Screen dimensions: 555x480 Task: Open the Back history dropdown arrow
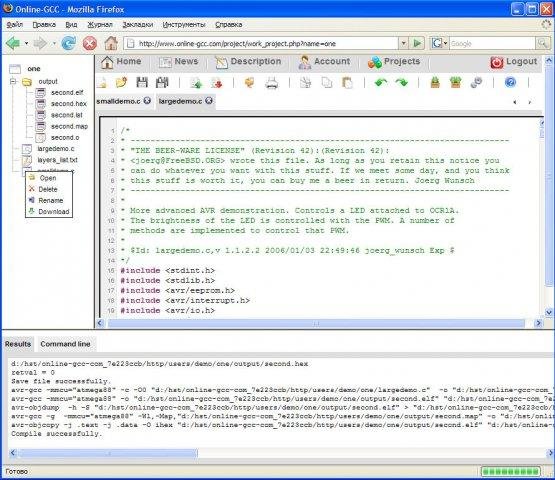click(x=27, y=44)
